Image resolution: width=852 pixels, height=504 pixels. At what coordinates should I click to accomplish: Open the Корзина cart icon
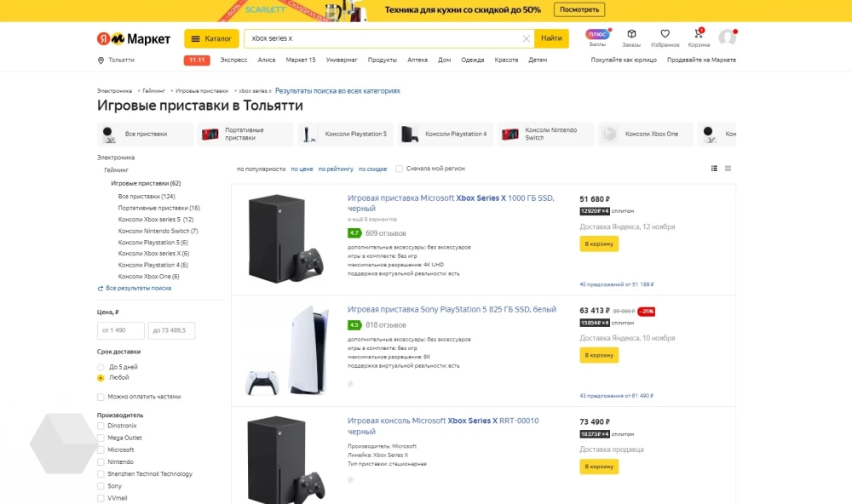(x=698, y=34)
